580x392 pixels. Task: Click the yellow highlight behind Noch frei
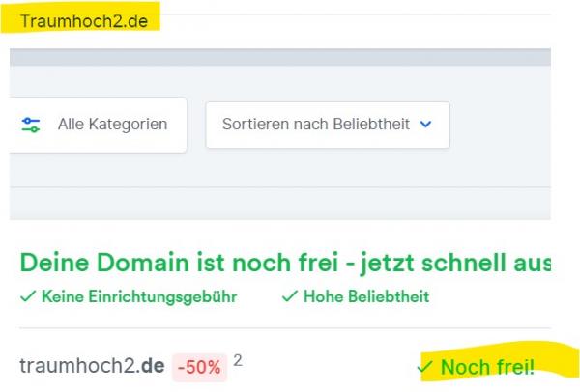[500, 361]
